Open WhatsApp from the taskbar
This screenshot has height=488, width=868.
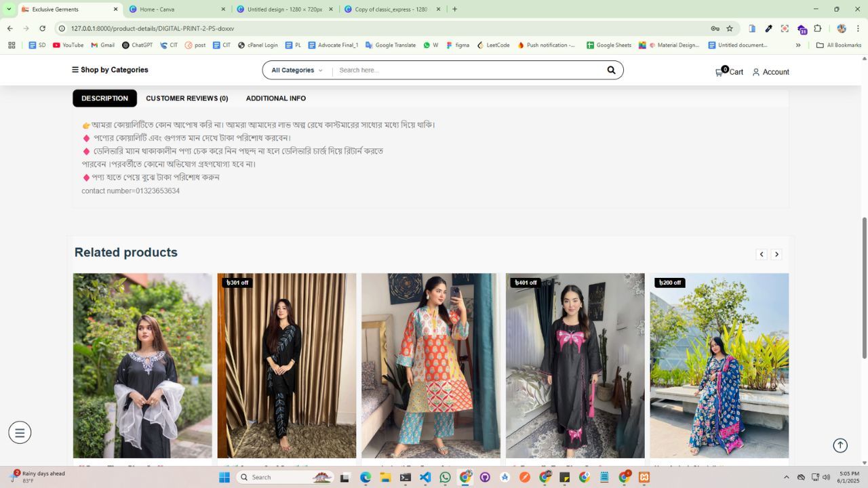point(445,477)
